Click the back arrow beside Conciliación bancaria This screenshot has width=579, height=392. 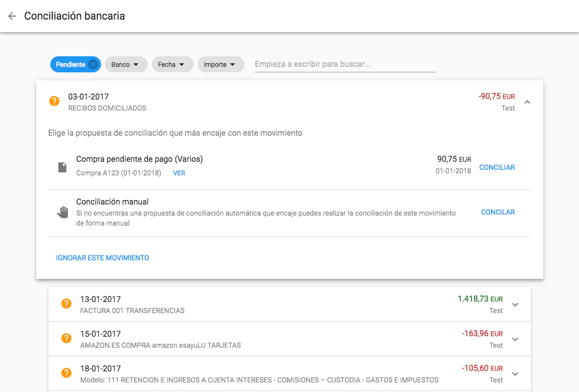[x=12, y=16]
